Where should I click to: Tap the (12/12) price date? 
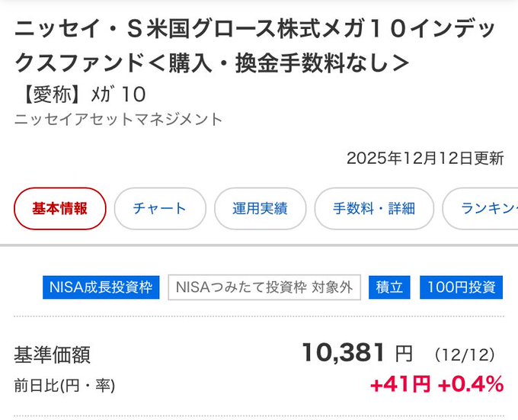(x=465, y=354)
